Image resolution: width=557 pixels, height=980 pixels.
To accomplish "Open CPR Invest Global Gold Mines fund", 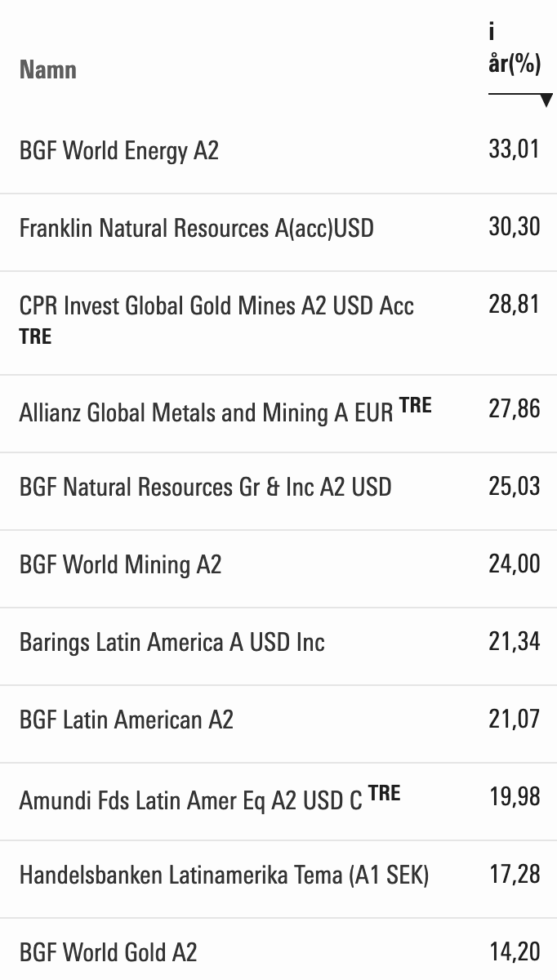I will (216, 305).
